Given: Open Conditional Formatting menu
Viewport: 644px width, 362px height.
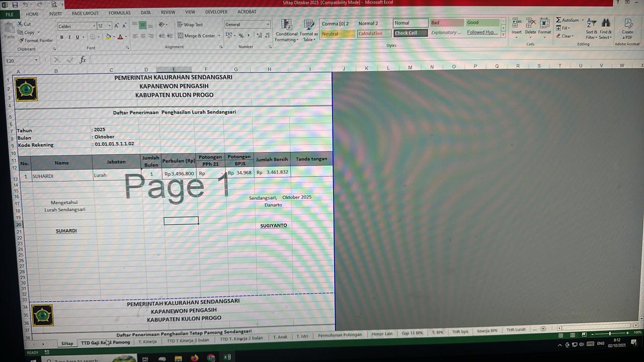Looking at the screenshot, I should pos(286,31).
